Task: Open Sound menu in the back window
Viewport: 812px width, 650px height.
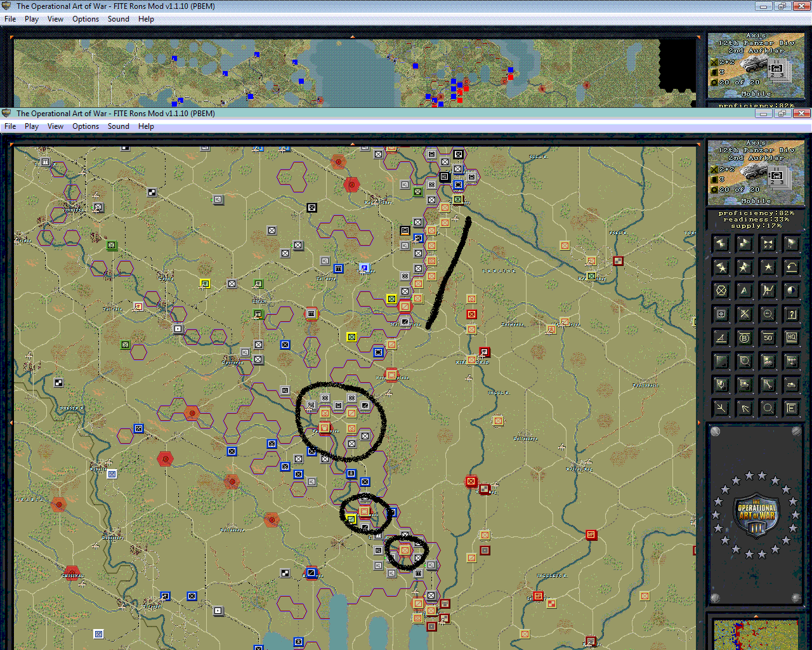Action: coord(119,19)
